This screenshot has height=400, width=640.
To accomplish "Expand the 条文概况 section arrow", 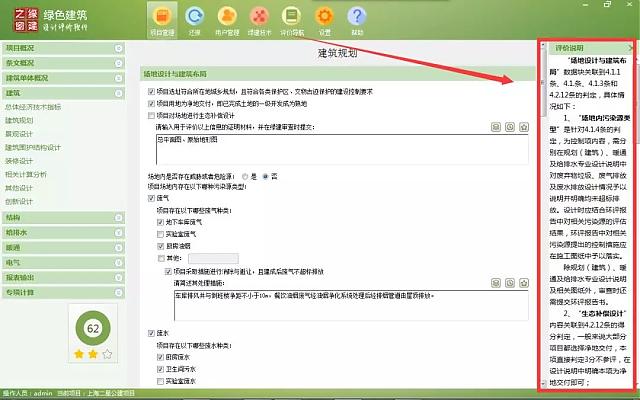I will tap(118, 63).
